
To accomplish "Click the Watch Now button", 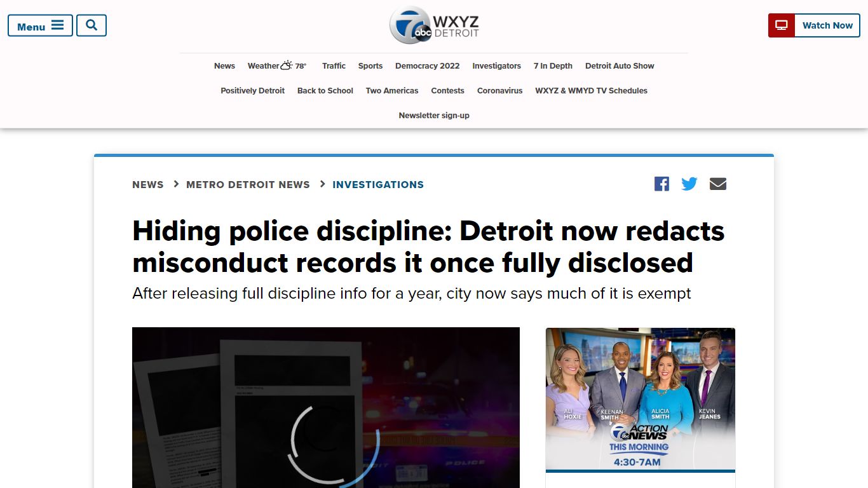I will [x=814, y=25].
